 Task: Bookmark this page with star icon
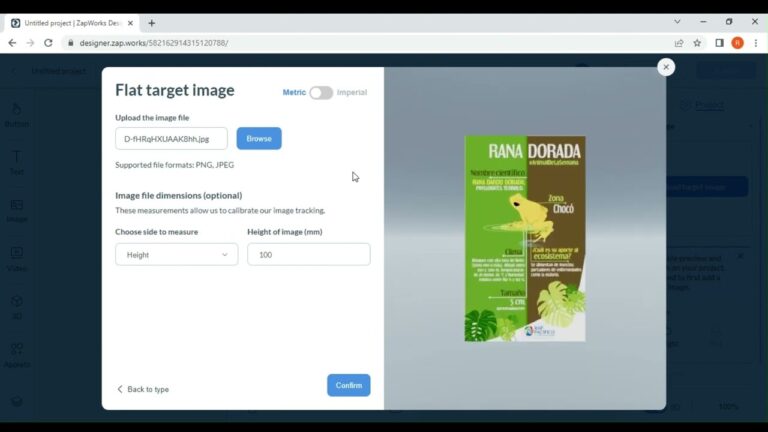coord(697,43)
